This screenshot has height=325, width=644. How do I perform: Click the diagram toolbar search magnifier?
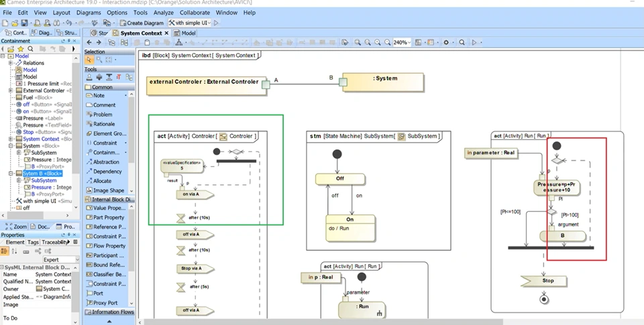coord(462,42)
